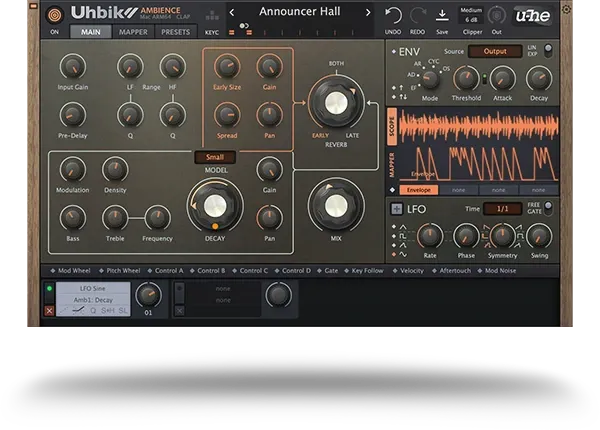Screen dimensions: 600x430
Task: Click the Save download icon
Action: click(442, 15)
